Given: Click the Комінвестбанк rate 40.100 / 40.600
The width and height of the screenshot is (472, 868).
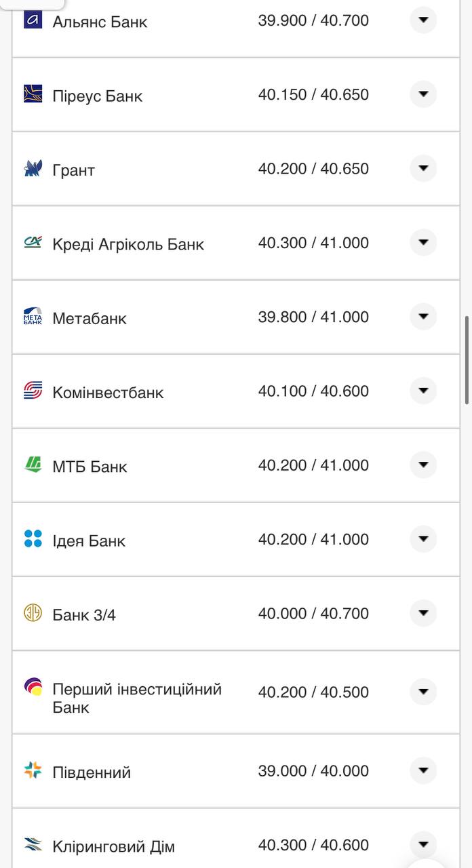Looking at the screenshot, I should 313,391.
